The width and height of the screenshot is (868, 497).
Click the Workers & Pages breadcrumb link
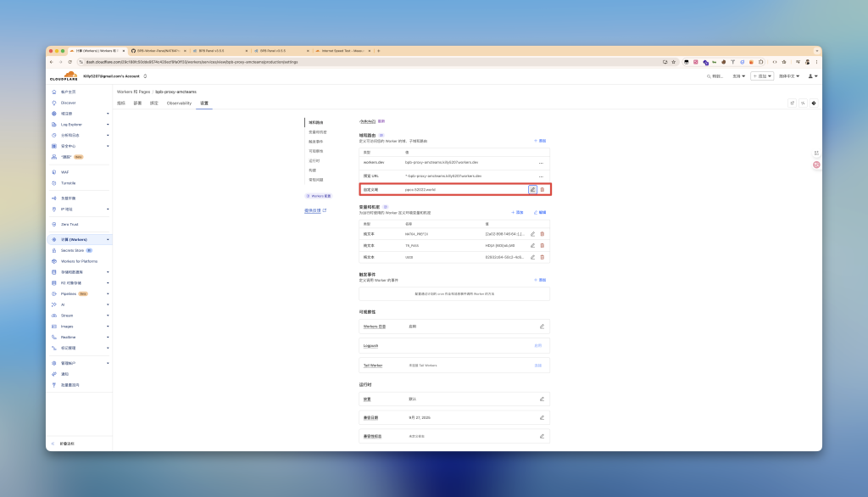pyautogui.click(x=134, y=91)
